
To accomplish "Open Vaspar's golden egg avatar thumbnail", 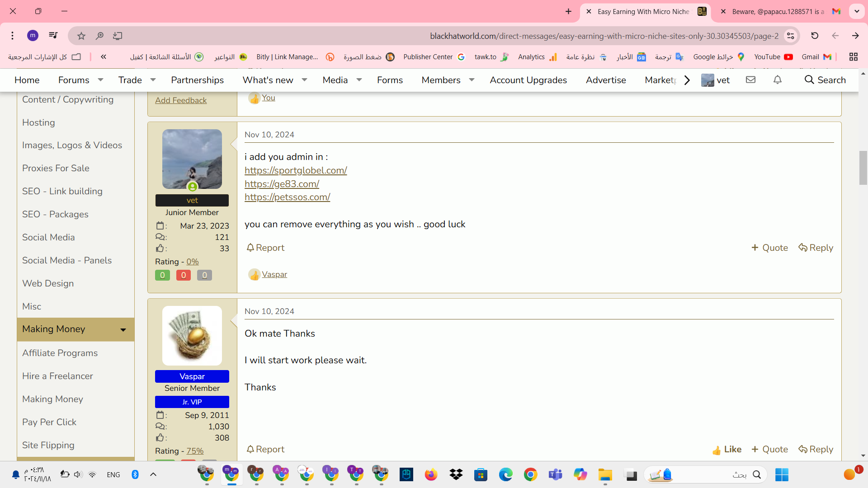I will pyautogui.click(x=192, y=336).
